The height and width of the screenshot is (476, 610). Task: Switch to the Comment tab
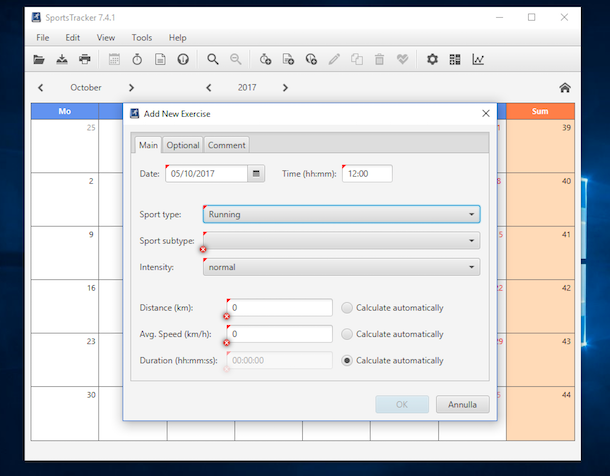[226, 145]
